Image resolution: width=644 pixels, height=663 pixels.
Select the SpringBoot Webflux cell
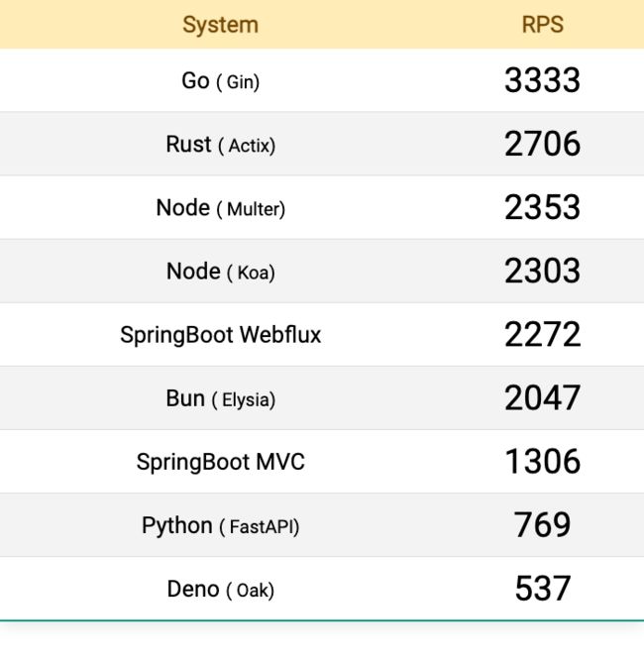220,335
